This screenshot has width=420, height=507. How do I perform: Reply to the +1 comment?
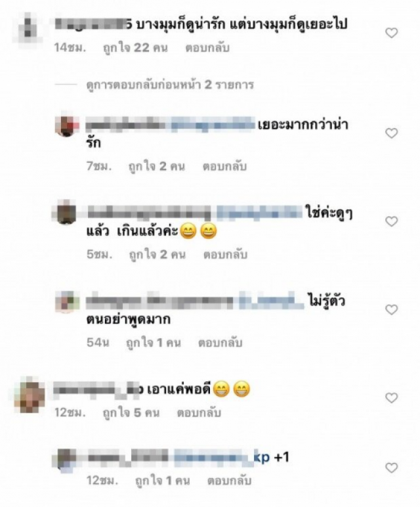(230, 481)
